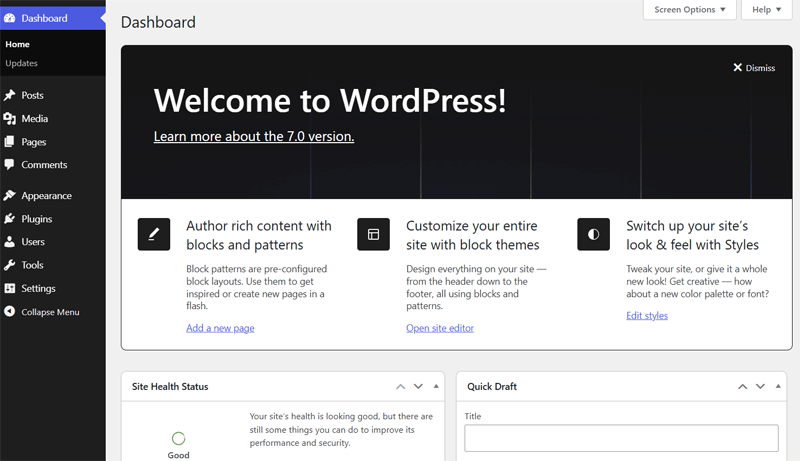Image resolution: width=800 pixels, height=461 pixels.
Task: Move Site Health Status widget up
Action: 401,387
